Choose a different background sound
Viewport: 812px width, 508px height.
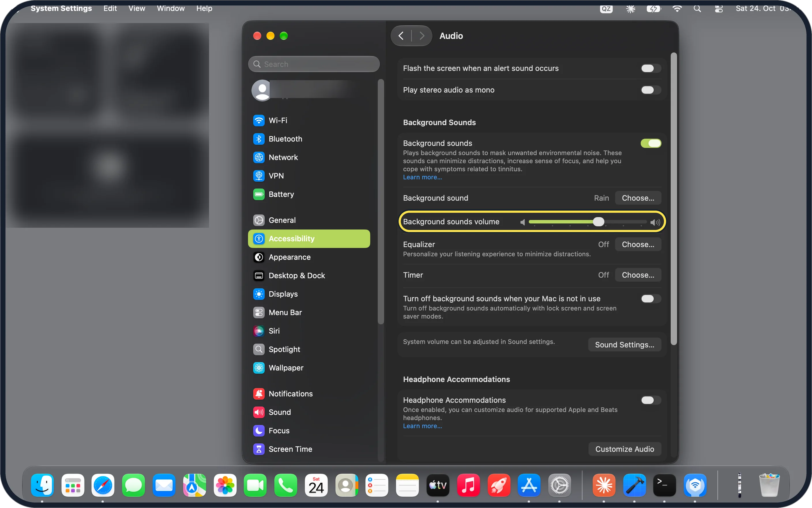tap(638, 198)
